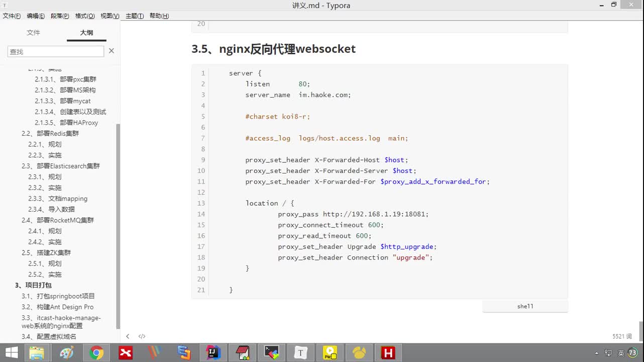Switch to 大纲 sidebar tab

[86, 33]
